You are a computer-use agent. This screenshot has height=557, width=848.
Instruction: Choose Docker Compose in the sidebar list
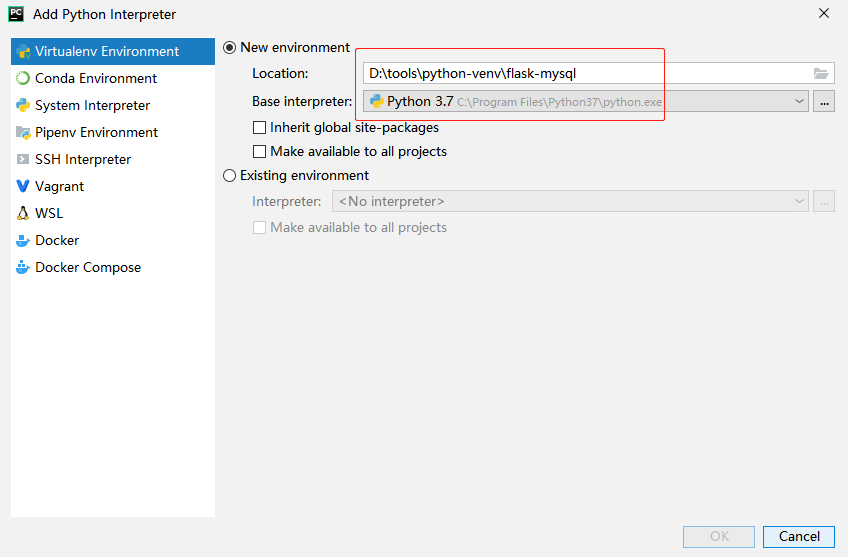(113, 267)
